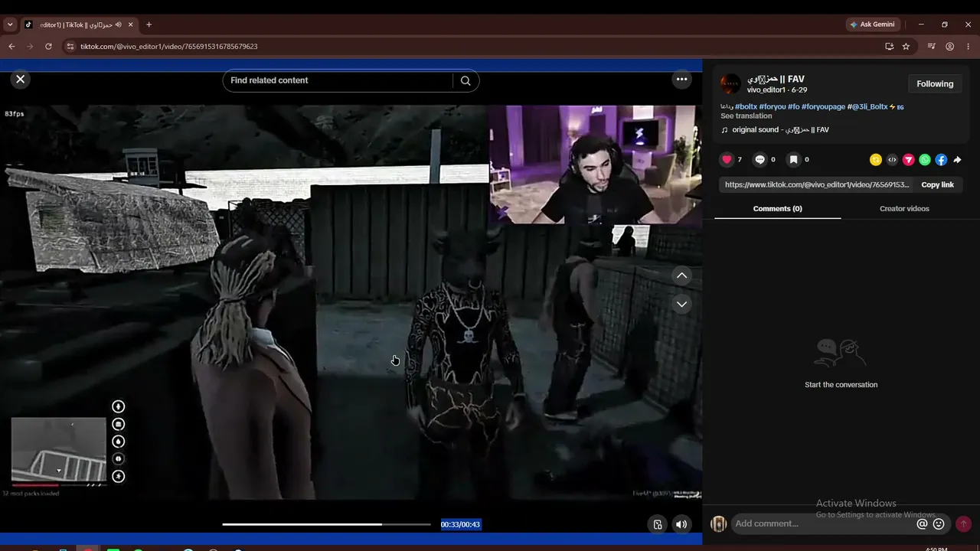This screenshot has width=980, height=551.
Task: Mention a user with the @ icon
Action: (x=923, y=524)
